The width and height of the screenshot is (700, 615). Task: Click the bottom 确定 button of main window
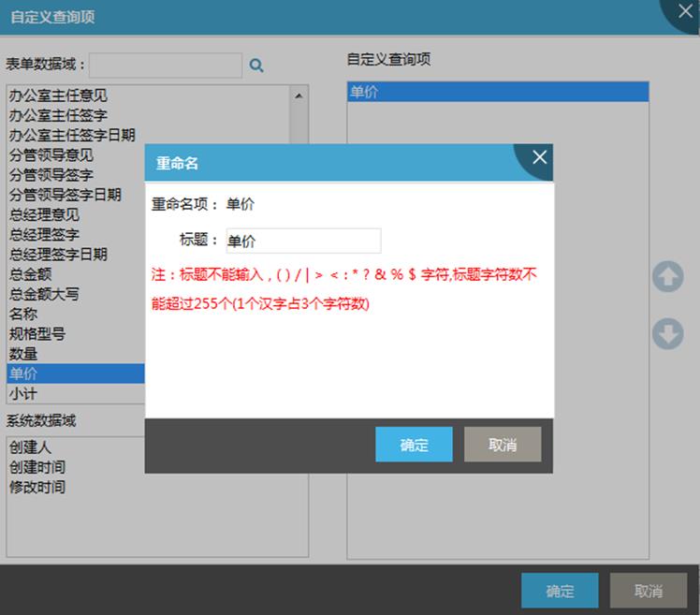coord(560,591)
